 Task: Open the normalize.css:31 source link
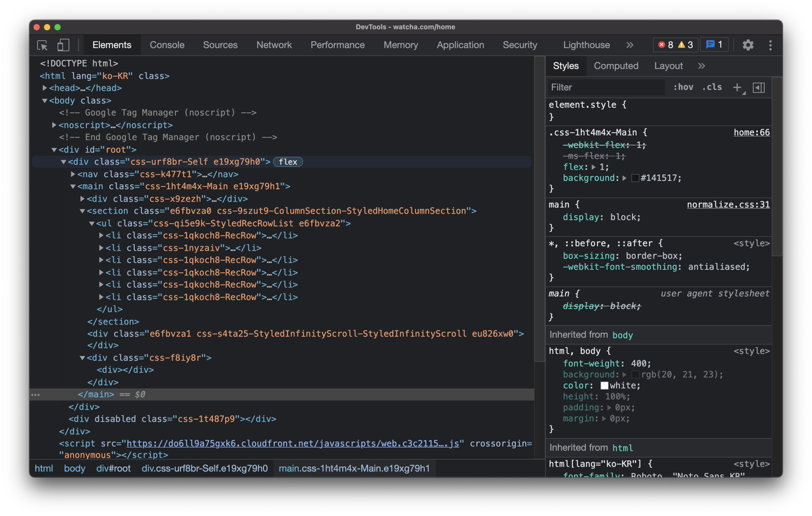(x=728, y=205)
